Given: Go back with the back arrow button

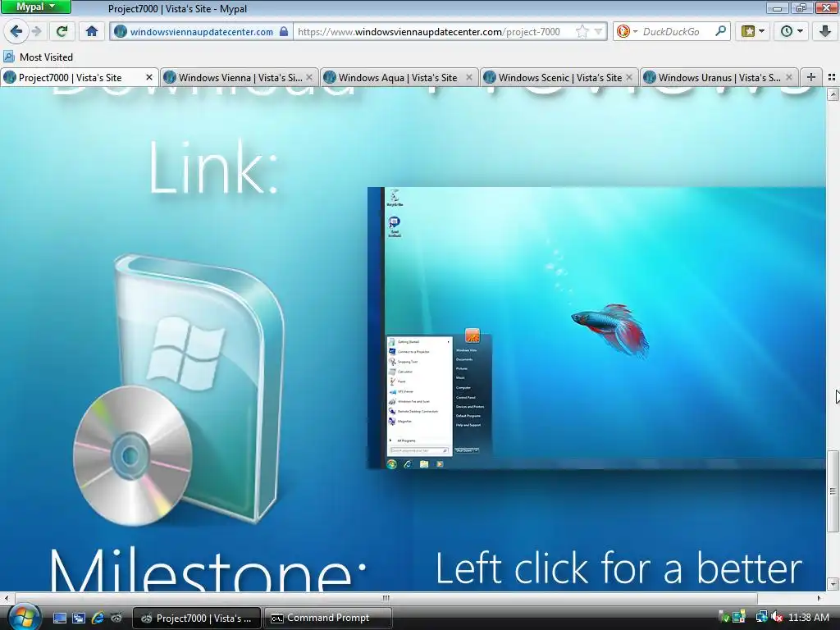Looking at the screenshot, I should pyautogui.click(x=16, y=32).
